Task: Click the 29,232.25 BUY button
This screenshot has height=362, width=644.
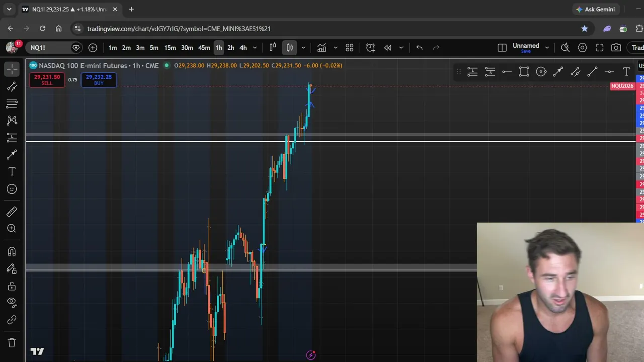Action: coord(99,80)
